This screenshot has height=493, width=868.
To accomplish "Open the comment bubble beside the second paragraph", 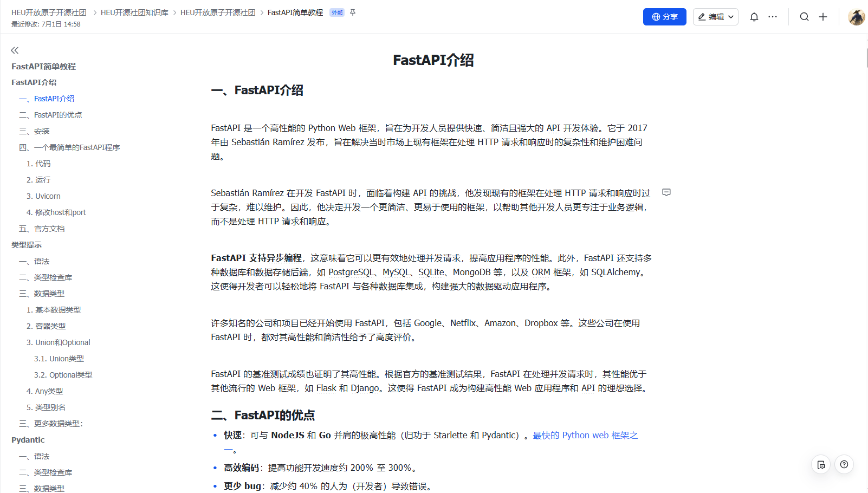I will 666,192.
